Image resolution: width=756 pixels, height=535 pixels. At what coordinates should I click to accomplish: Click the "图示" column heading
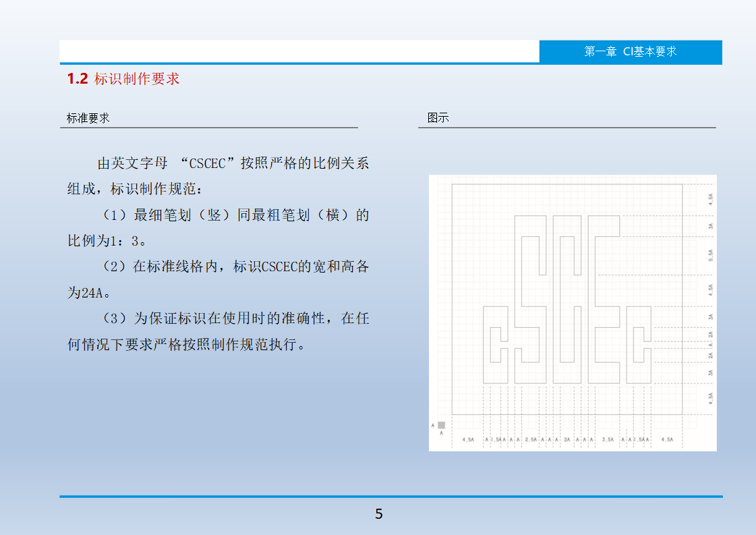tap(438, 117)
